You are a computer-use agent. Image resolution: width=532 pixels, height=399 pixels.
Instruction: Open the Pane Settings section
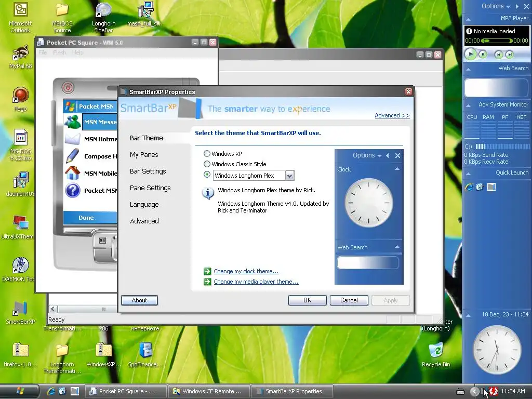coord(150,188)
